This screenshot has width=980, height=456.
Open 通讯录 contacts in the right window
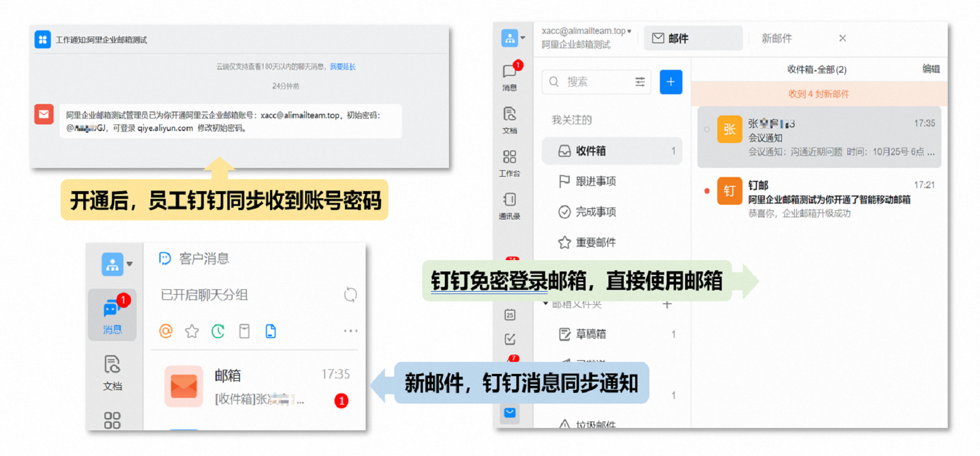coord(510,205)
